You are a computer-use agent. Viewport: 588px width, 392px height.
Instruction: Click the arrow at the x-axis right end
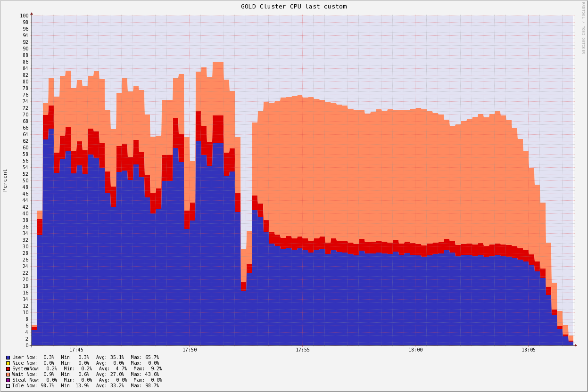click(x=575, y=345)
